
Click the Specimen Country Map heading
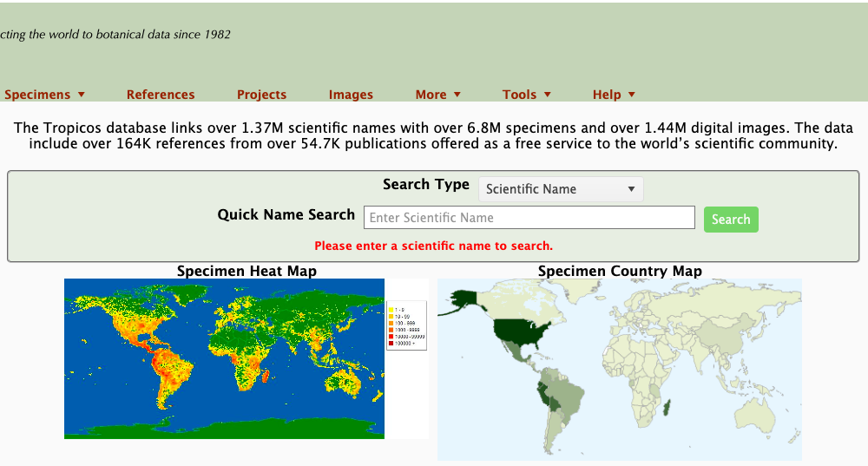pyautogui.click(x=620, y=272)
